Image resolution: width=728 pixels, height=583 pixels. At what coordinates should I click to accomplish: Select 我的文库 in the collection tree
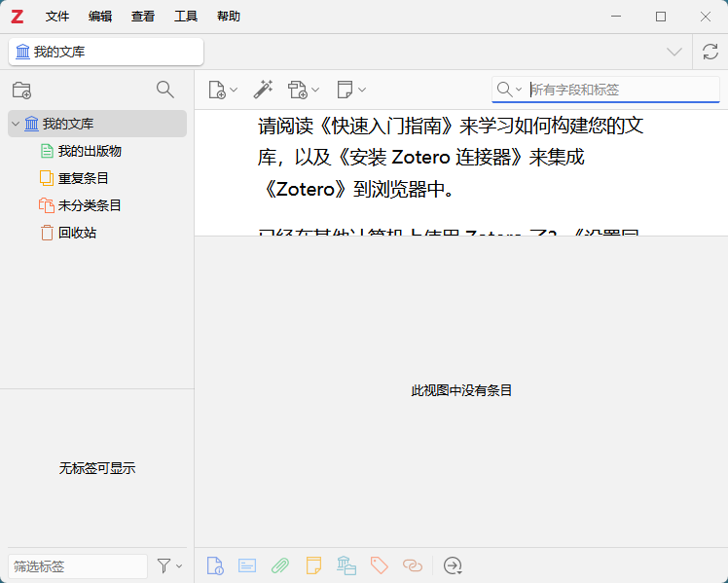click(97, 124)
